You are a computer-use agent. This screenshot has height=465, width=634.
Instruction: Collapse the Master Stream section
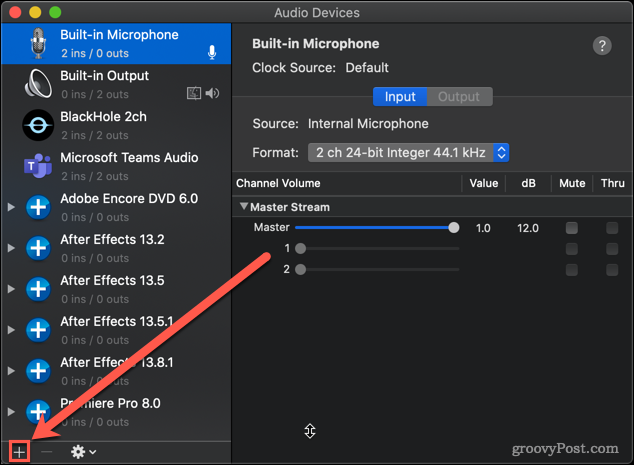[x=245, y=207]
